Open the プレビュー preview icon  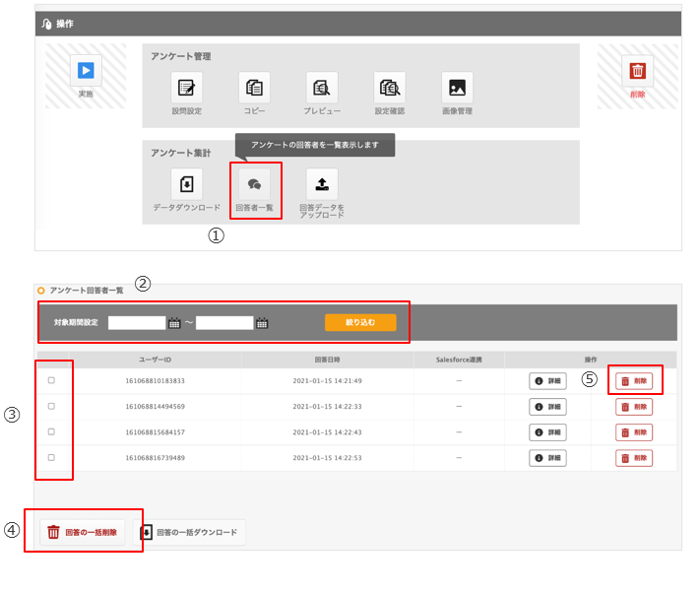click(x=322, y=88)
